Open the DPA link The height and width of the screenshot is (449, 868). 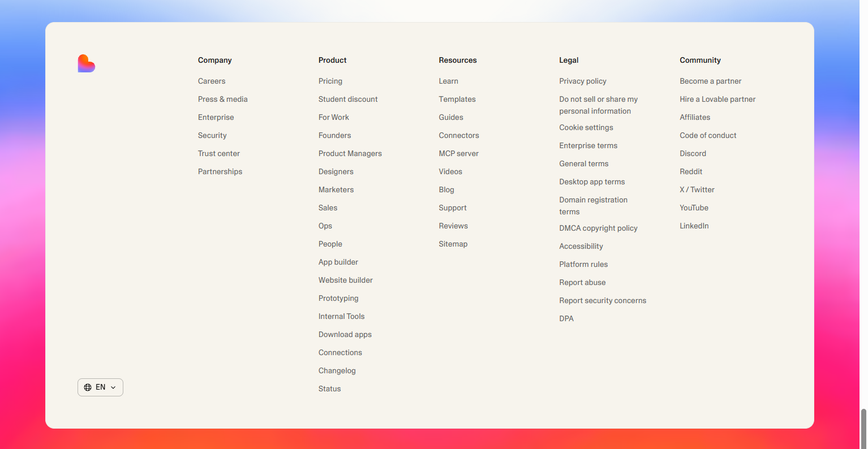point(566,319)
